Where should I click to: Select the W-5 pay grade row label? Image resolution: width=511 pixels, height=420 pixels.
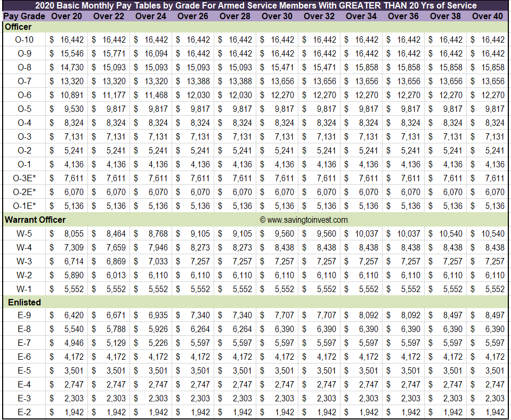(x=24, y=234)
